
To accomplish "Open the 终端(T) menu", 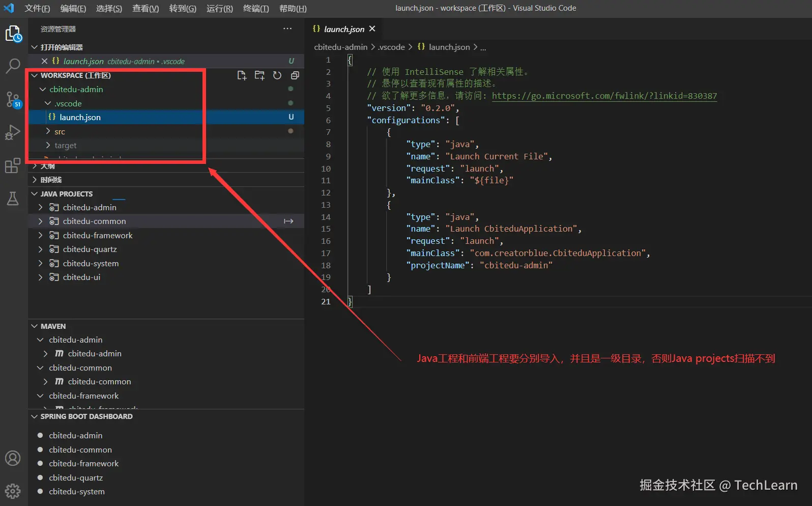I will tap(256, 8).
